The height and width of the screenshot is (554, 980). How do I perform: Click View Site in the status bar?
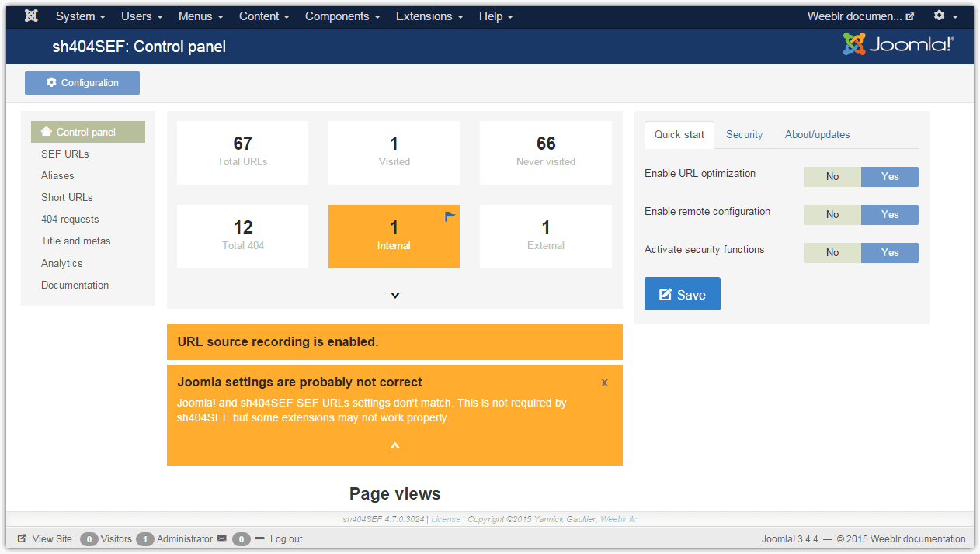click(45, 538)
